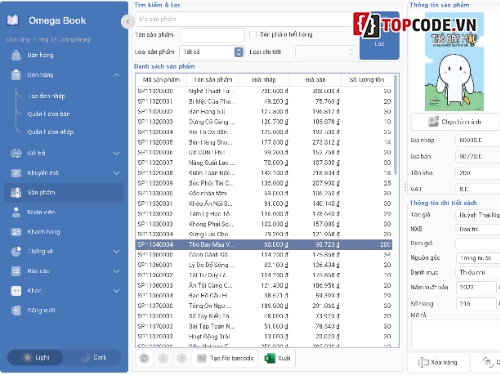Click the refresh icon below the table

[x=144, y=358]
